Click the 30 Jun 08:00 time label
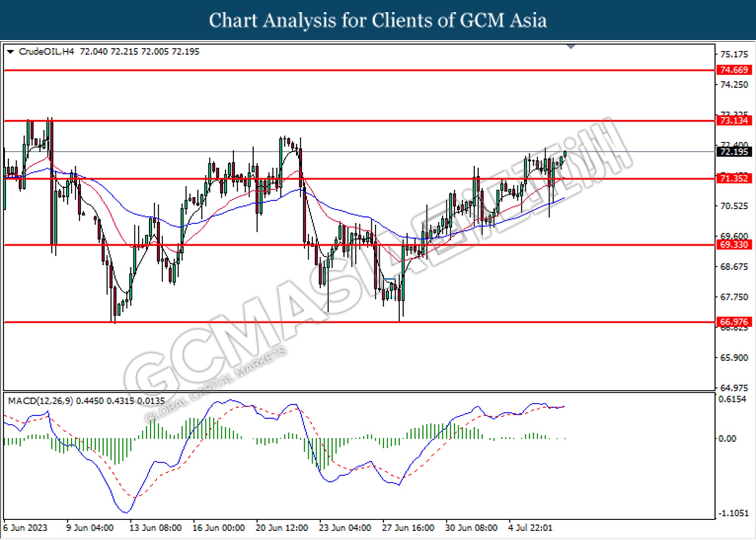The height and width of the screenshot is (540, 756). [x=471, y=528]
